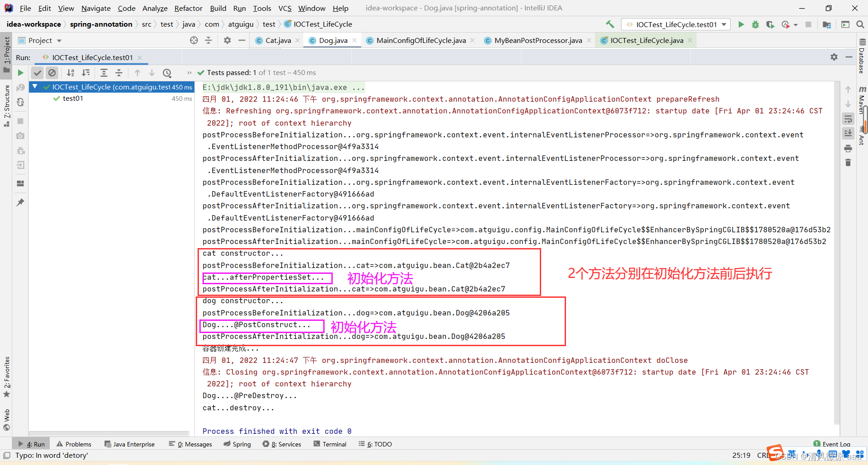Viewport: 868px width, 465px height.
Task: Click atguigu in breadcrumb path
Action: coord(241,24)
